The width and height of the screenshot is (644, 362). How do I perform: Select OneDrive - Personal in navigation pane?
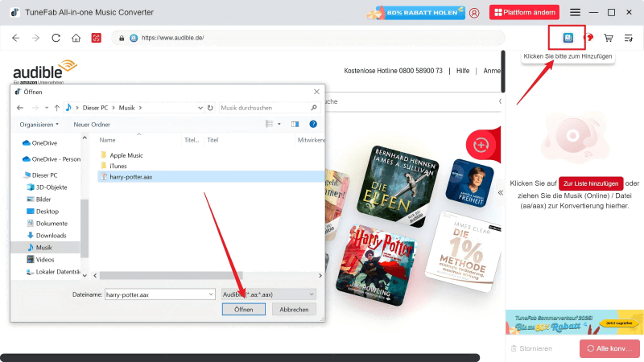pos(52,158)
